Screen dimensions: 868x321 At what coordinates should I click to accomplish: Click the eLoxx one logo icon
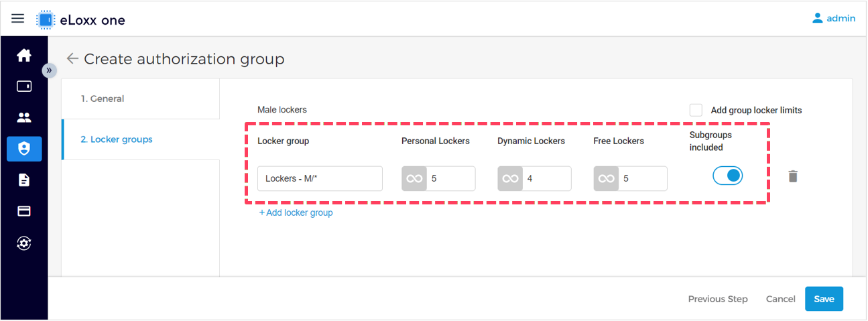(x=45, y=19)
